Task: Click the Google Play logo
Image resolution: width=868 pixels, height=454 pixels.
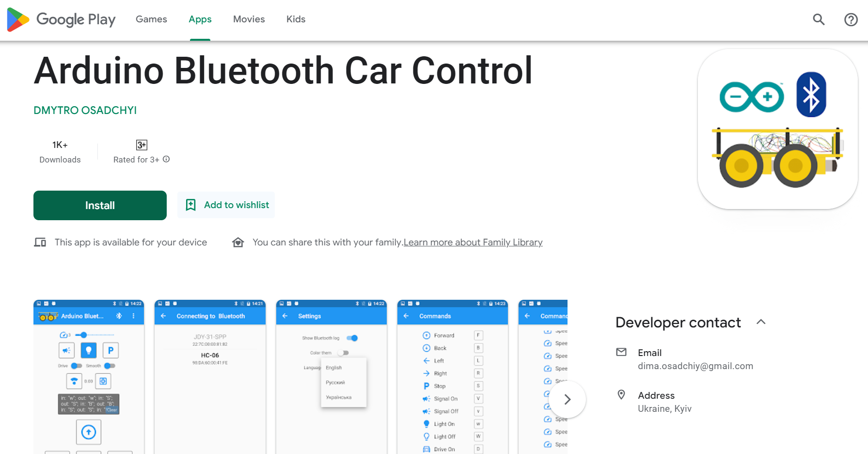Action: pos(62,19)
